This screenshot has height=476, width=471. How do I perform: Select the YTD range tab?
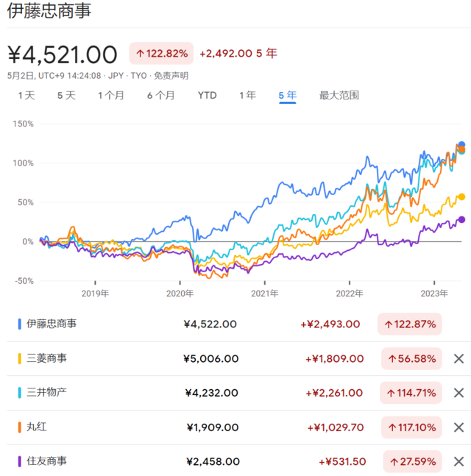point(207,95)
